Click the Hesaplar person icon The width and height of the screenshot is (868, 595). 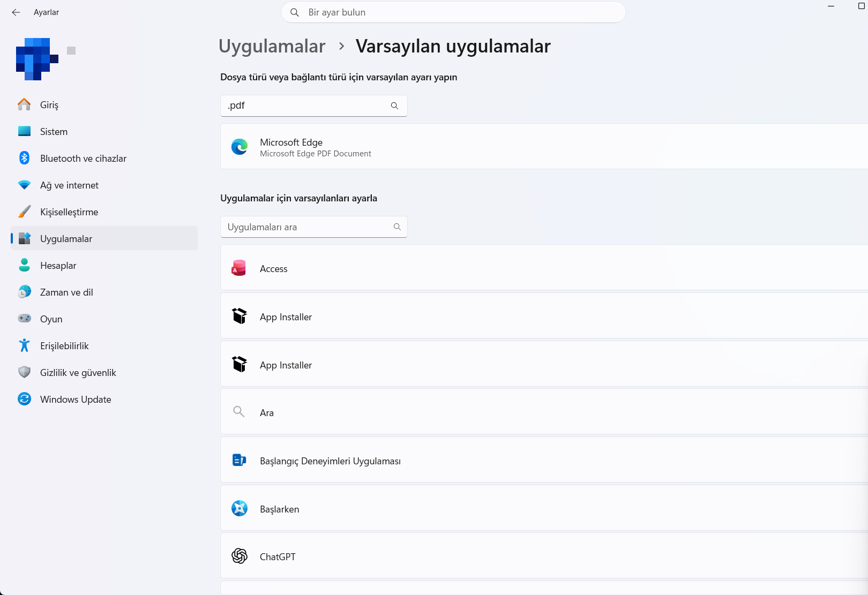[24, 265]
